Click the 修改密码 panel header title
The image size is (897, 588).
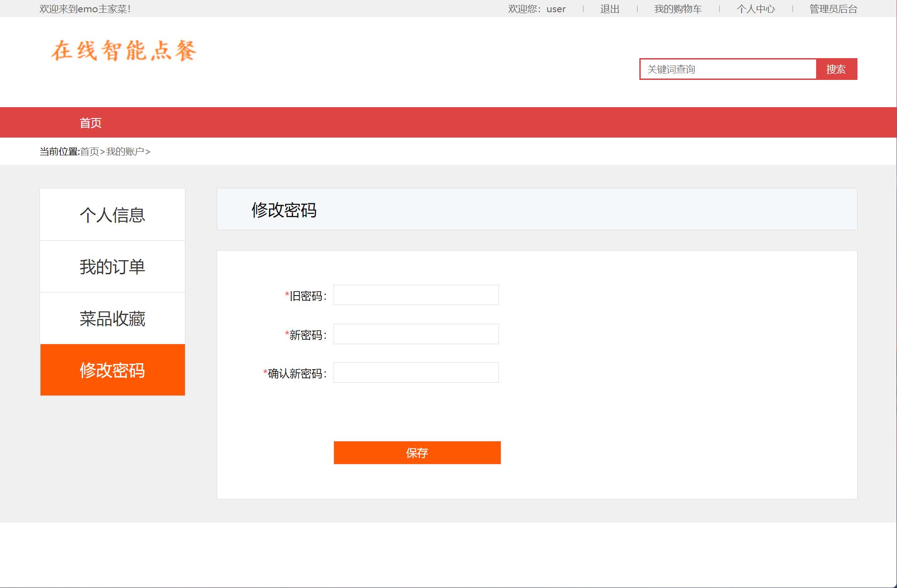coord(284,209)
